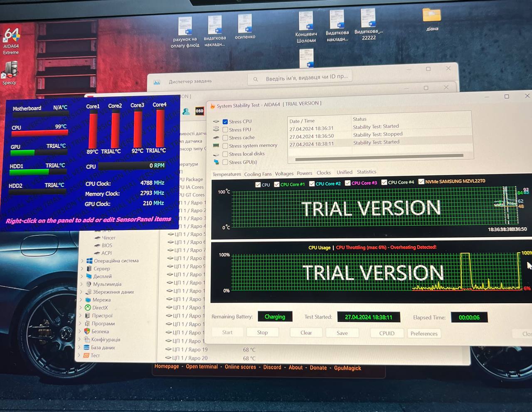Screen dimensions: 532x412
Task: Switch to the Unified tab
Action: point(345,172)
